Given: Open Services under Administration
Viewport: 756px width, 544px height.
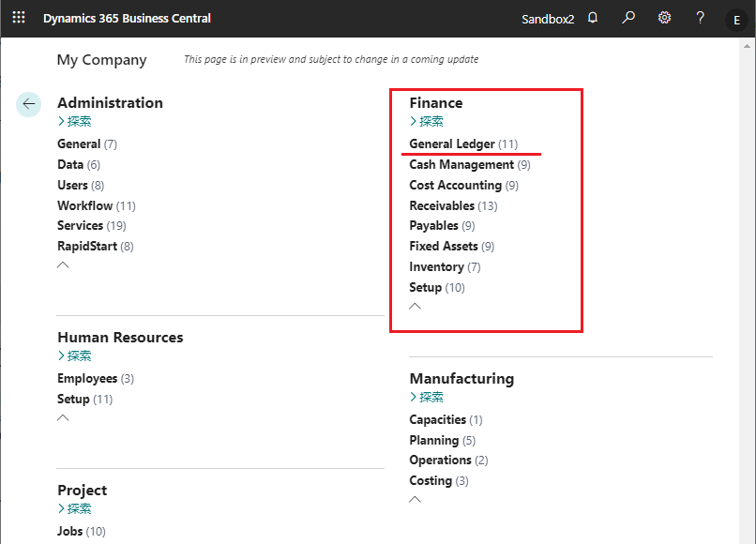Looking at the screenshot, I should tap(92, 226).
